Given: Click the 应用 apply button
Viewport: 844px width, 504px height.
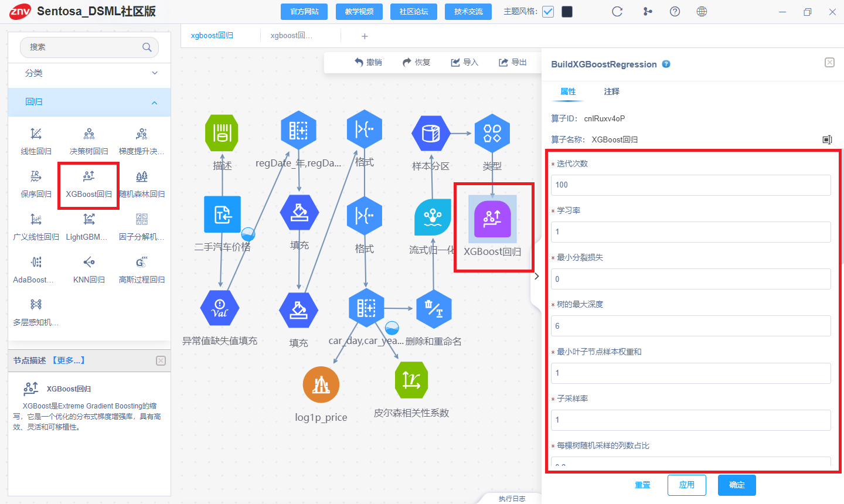Looking at the screenshot, I should point(687,485).
